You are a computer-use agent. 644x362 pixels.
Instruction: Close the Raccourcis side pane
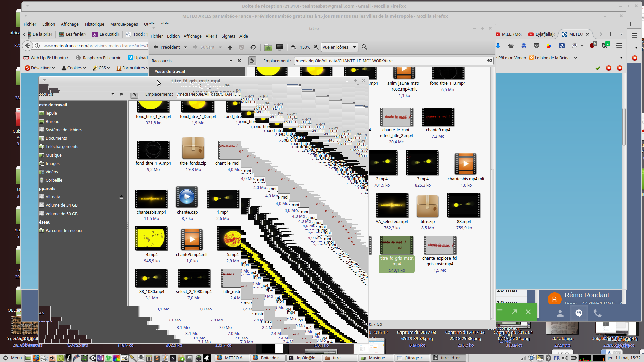239,61
